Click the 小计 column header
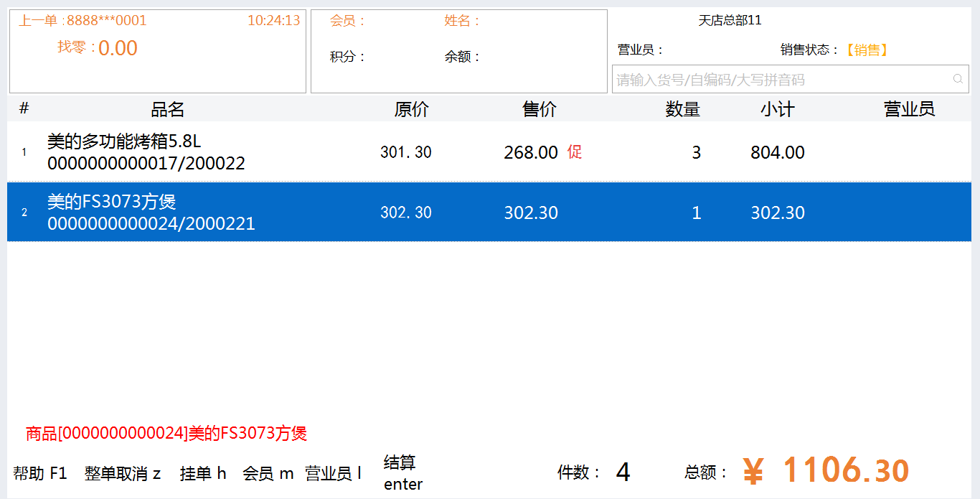The image size is (980, 499). tap(778, 109)
